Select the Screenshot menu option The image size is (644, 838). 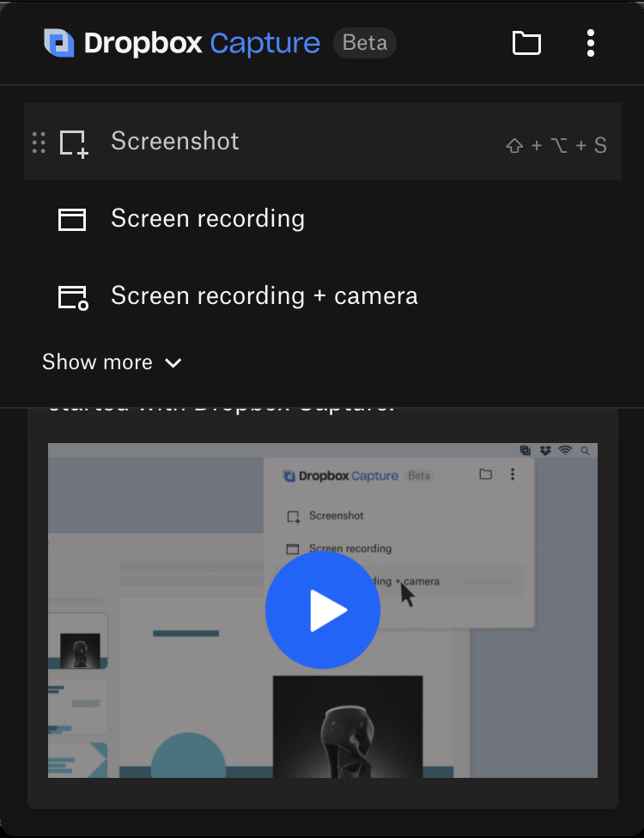pyautogui.click(x=323, y=142)
